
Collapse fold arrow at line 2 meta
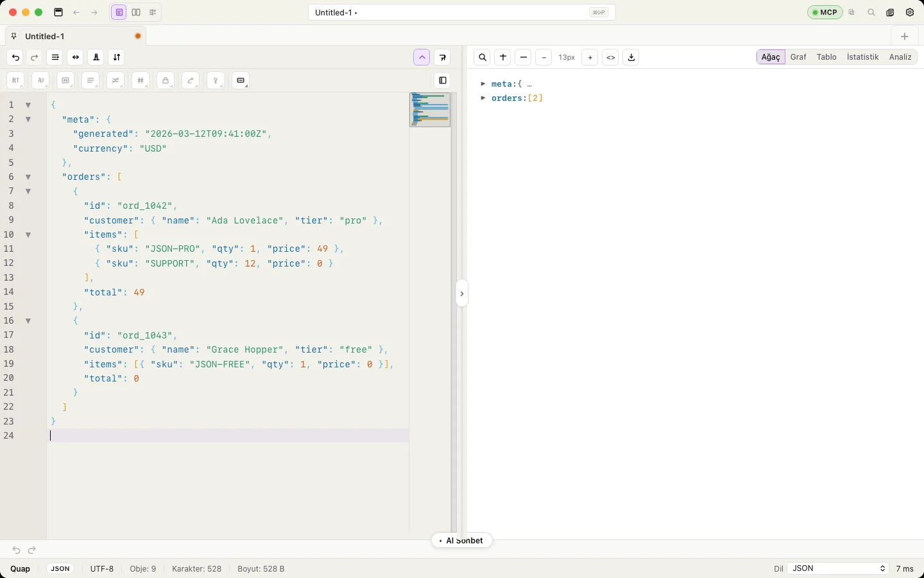click(28, 119)
